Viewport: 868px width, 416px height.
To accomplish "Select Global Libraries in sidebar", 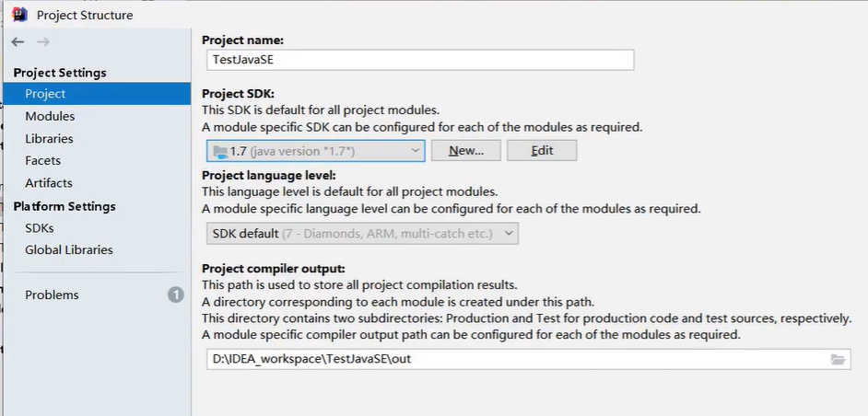I will tap(69, 249).
